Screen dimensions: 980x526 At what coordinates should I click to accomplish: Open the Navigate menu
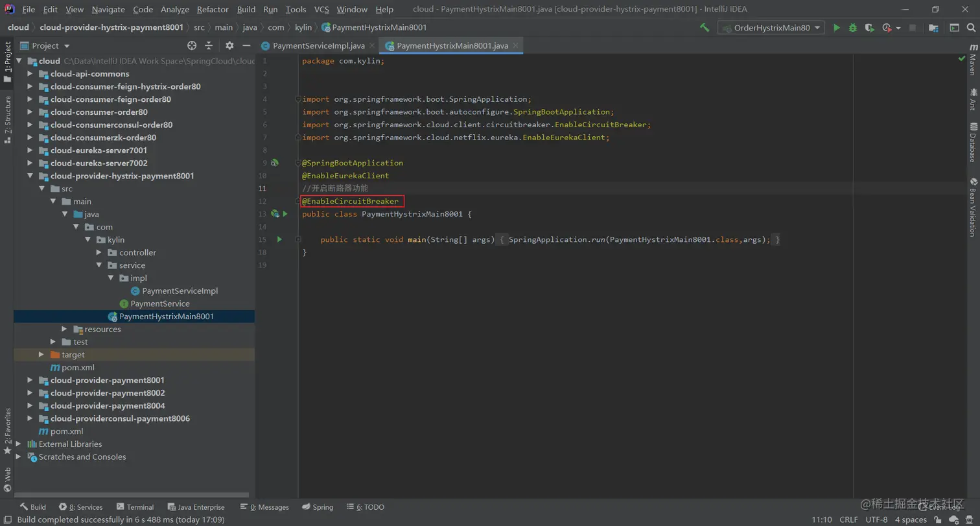point(108,10)
